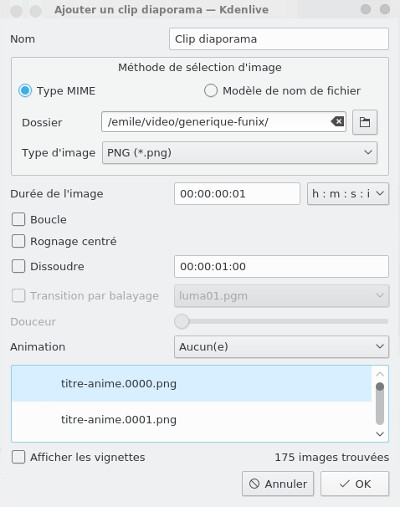Clear the Dossier path with the erase icon

coord(337,122)
